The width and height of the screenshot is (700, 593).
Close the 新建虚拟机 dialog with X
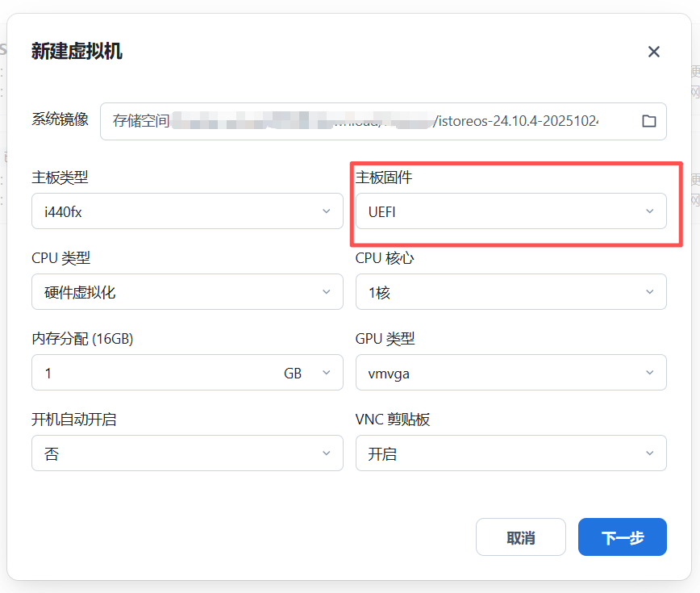point(653,52)
